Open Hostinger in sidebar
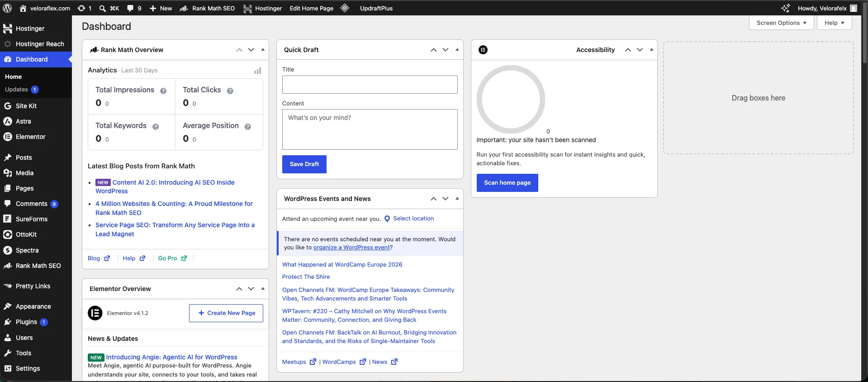This screenshot has height=382, width=868. [36, 29]
